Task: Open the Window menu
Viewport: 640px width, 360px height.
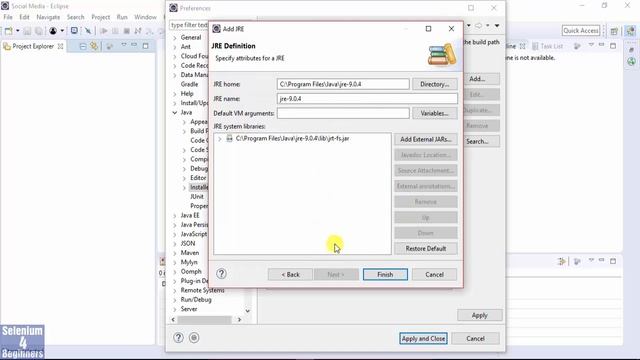Action: coord(145,17)
